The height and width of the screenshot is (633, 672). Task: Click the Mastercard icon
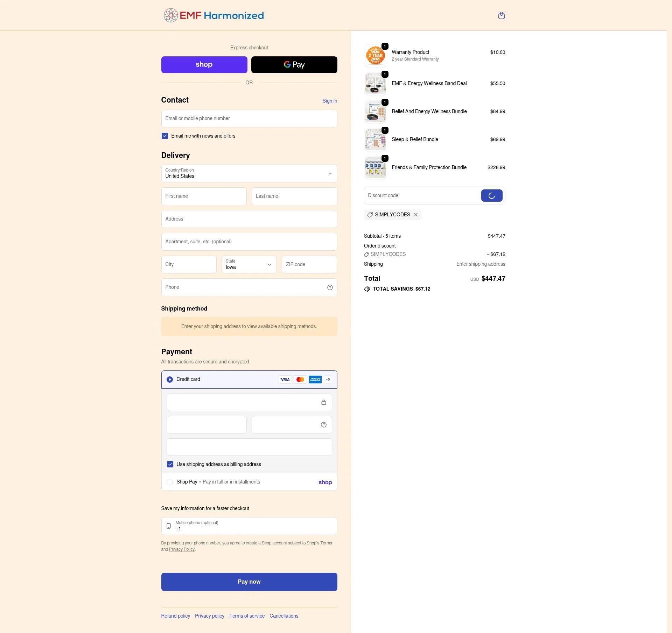click(300, 380)
